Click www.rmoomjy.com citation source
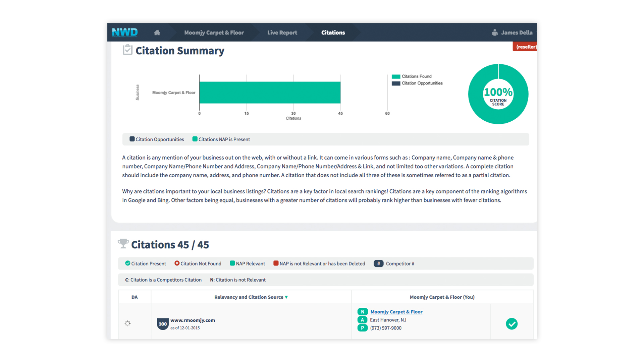644x362 pixels. pyautogui.click(x=193, y=320)
